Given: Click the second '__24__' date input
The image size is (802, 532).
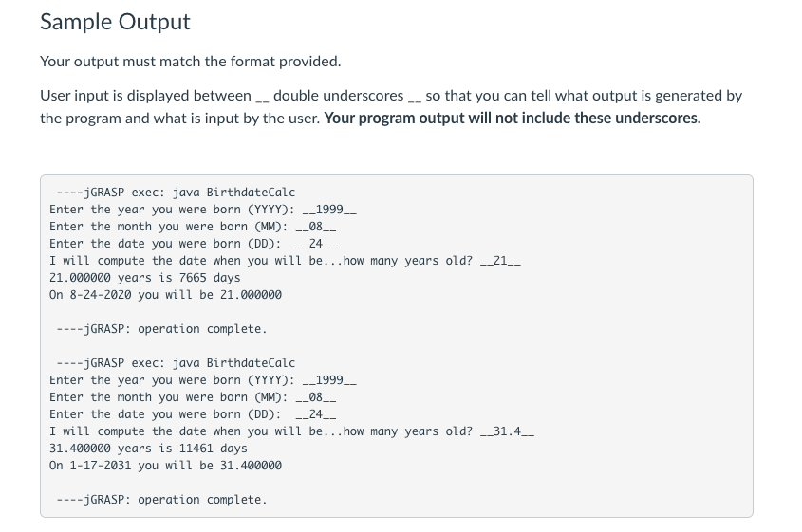Looking at the screenshot, I should [x=317, y=414].
